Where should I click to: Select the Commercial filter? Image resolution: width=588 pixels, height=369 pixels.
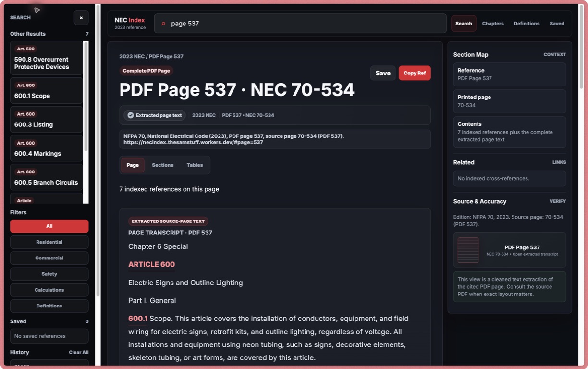coord(49,258)
